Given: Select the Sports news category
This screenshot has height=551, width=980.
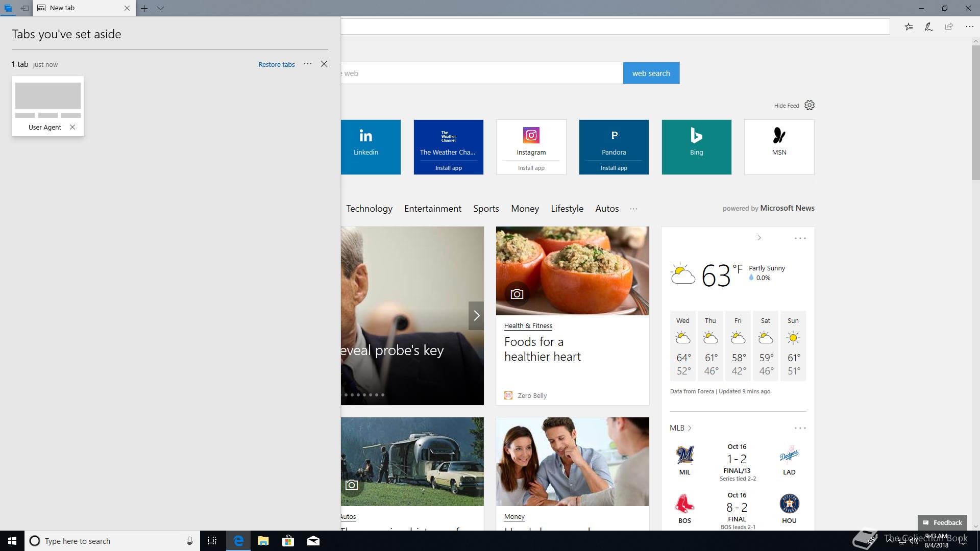Looking at the screenshot, I should pos(485,209).
